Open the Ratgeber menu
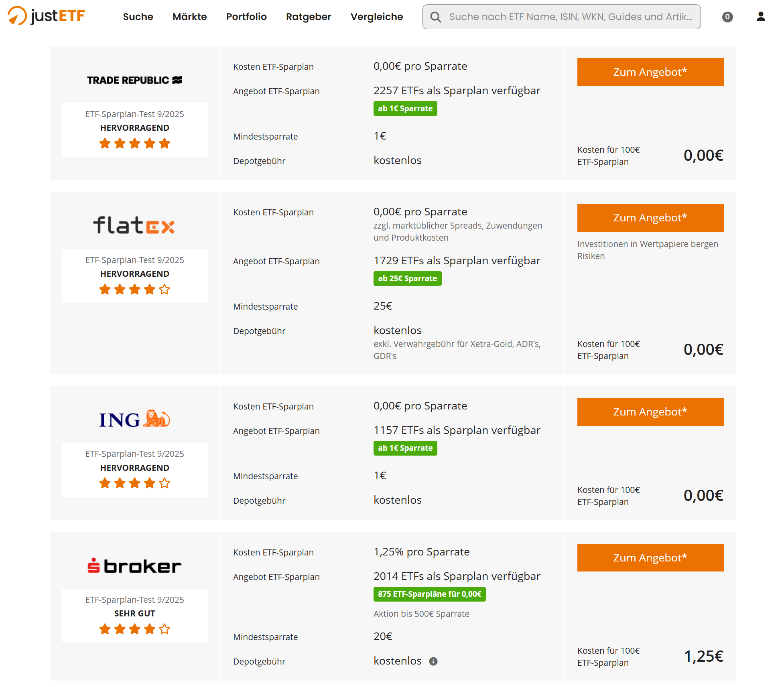The width and height of the screenshot is (784, 687). tap(309, 17)
